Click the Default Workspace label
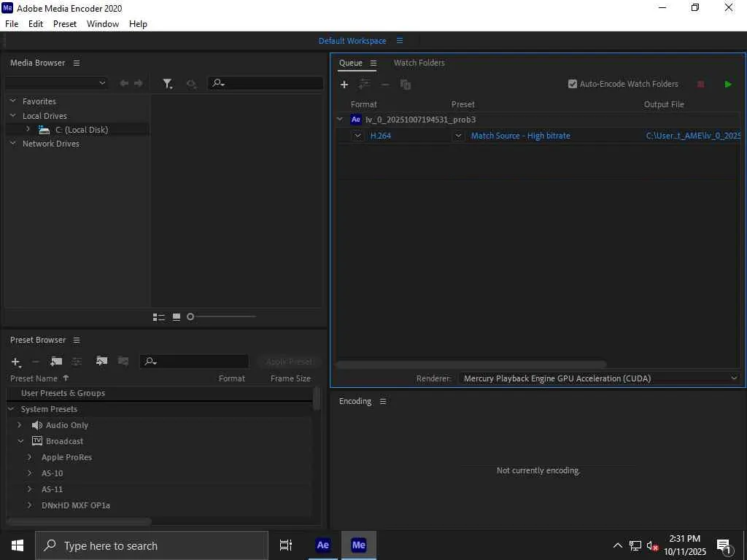Screen dimensions: 747x560 (352, 41)
